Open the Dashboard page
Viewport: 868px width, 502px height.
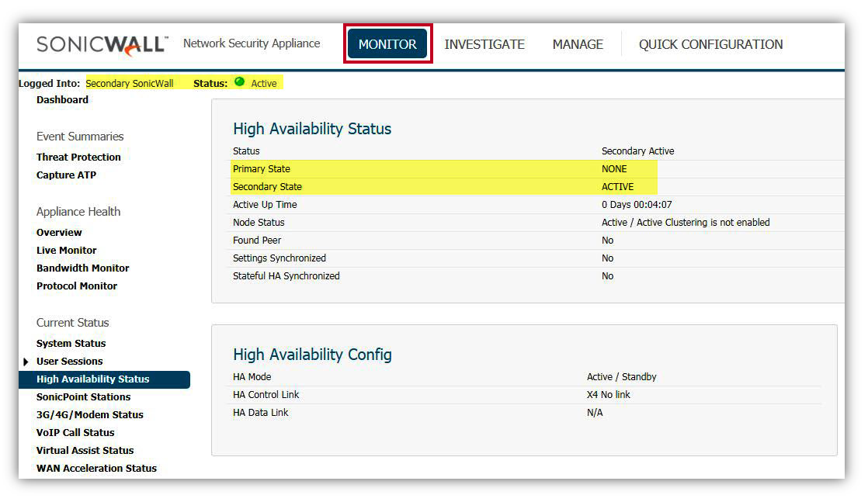point(63,99)
